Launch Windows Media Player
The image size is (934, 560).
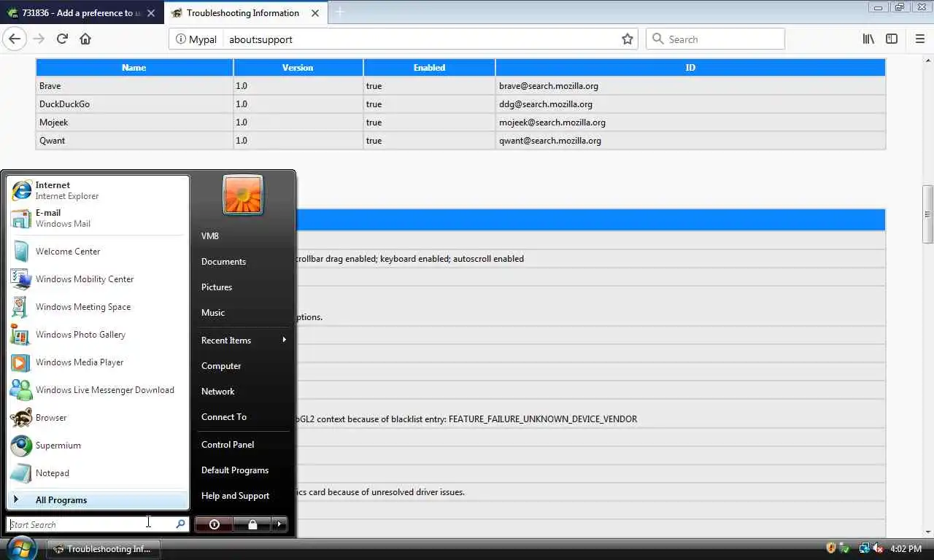tap(98, 362)
